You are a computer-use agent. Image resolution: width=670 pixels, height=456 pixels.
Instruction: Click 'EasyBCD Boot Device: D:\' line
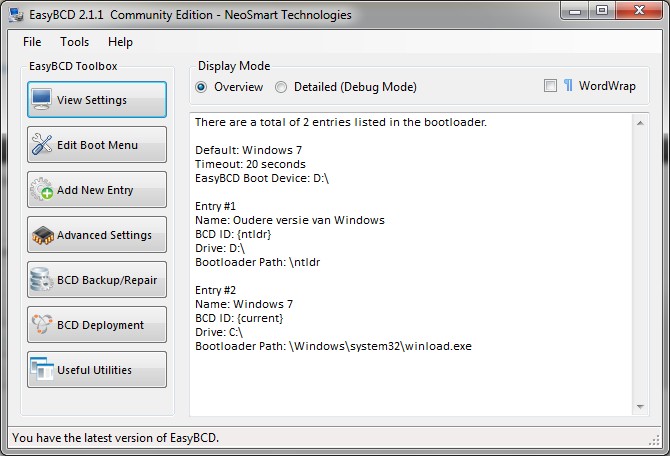coord(262,178)
